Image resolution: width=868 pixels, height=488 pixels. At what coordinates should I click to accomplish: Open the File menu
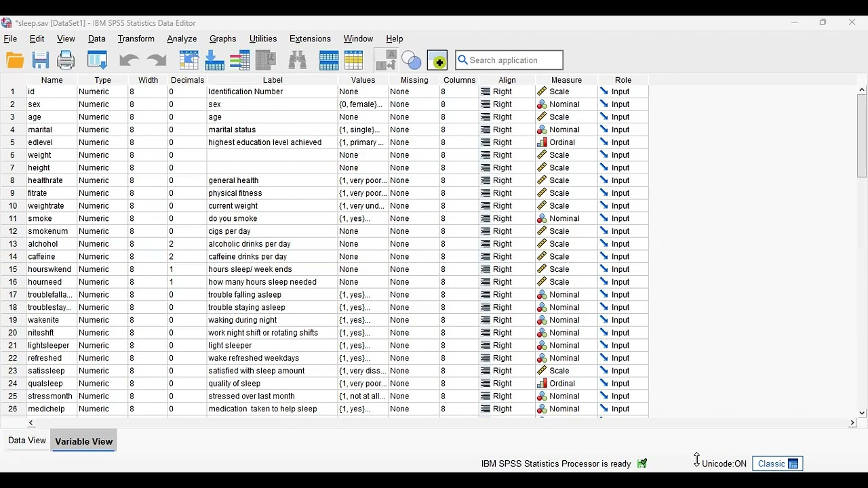tap(10, 39)
